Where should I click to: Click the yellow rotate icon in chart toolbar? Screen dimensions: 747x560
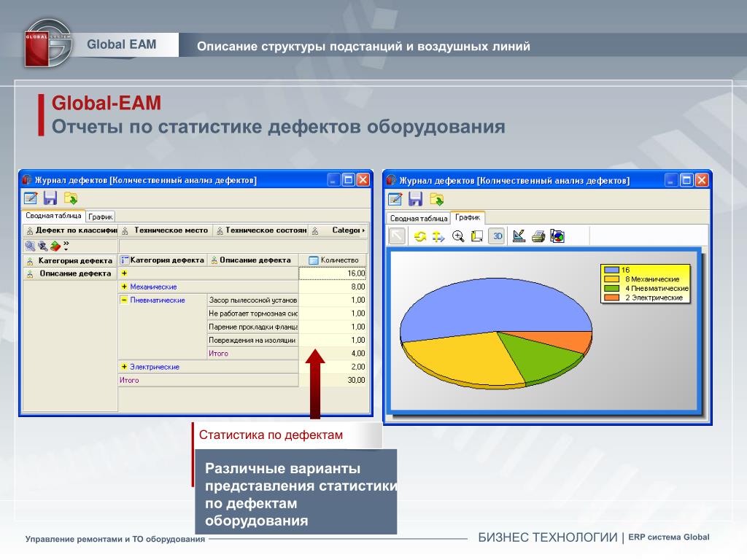[x=419, y=236]
